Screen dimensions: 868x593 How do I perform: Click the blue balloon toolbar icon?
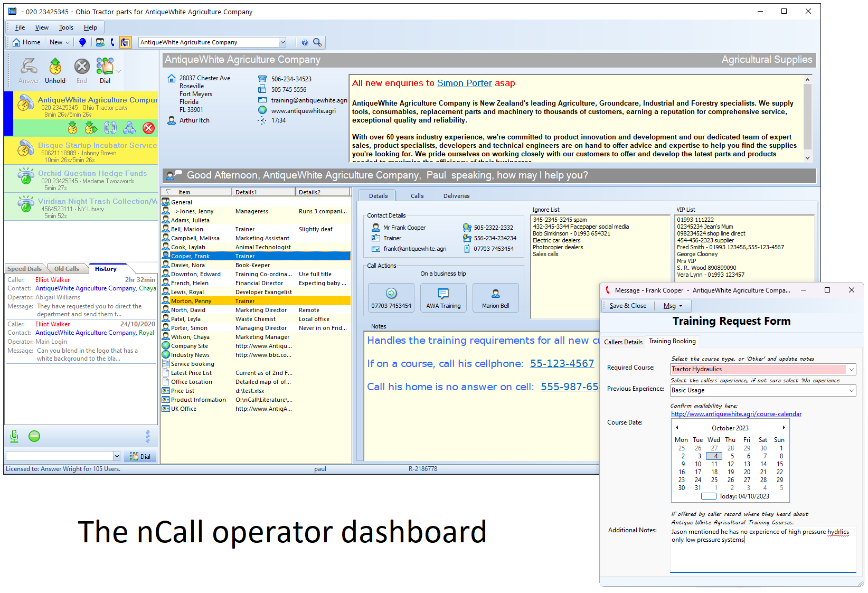[82, 42]
